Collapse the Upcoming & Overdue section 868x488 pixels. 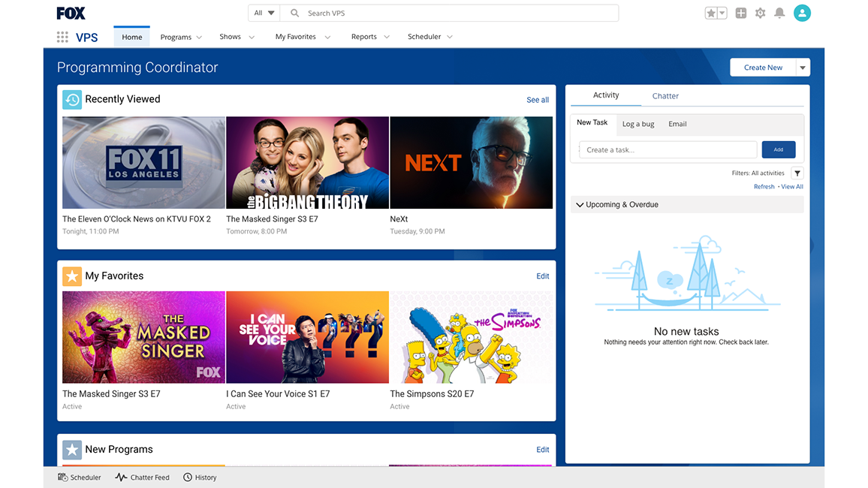tap(580, 204)
